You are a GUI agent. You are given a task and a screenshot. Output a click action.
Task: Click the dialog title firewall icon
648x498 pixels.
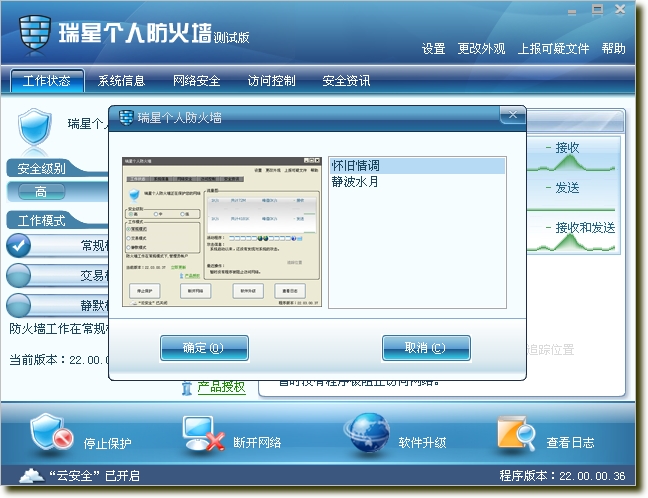[x=126, y=117]
